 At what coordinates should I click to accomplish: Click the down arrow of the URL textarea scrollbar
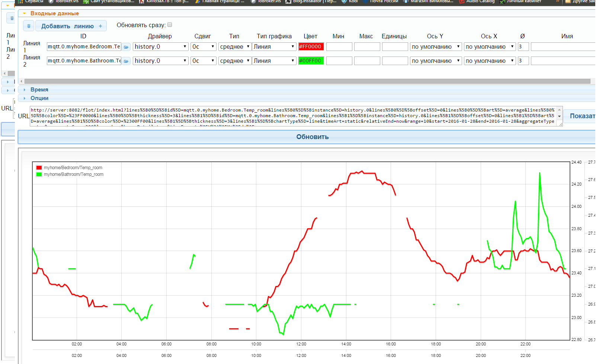point(559,116)
